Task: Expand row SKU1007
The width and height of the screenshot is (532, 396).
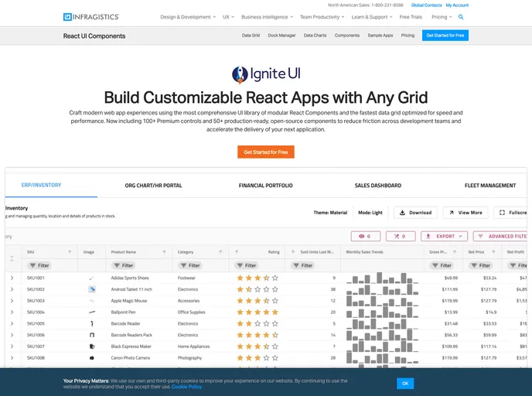Action: [x=12, y=346]
